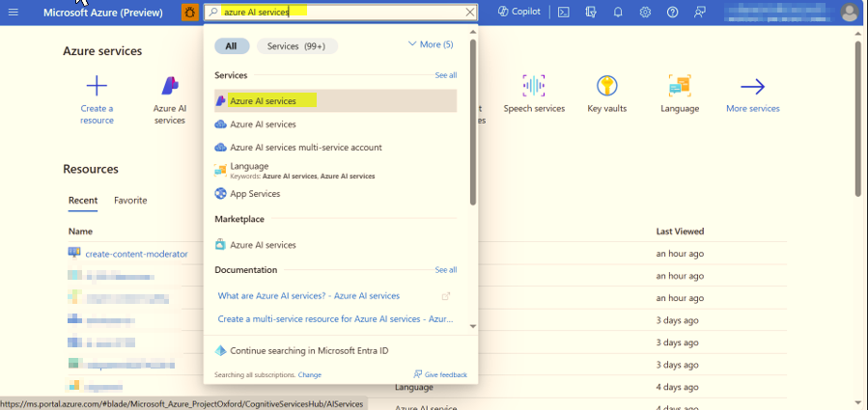Select the All filter pill
The image size is (868, 410).
[x=232, y=46]
